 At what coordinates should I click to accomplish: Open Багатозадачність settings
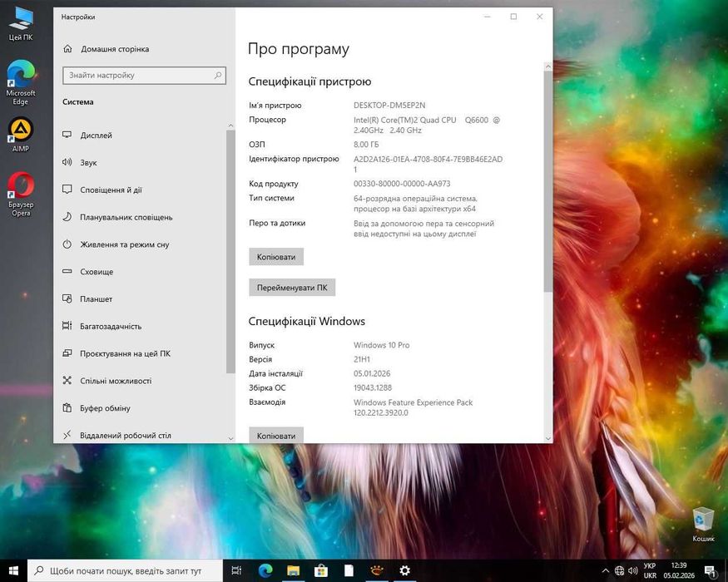tap(111, 327)
